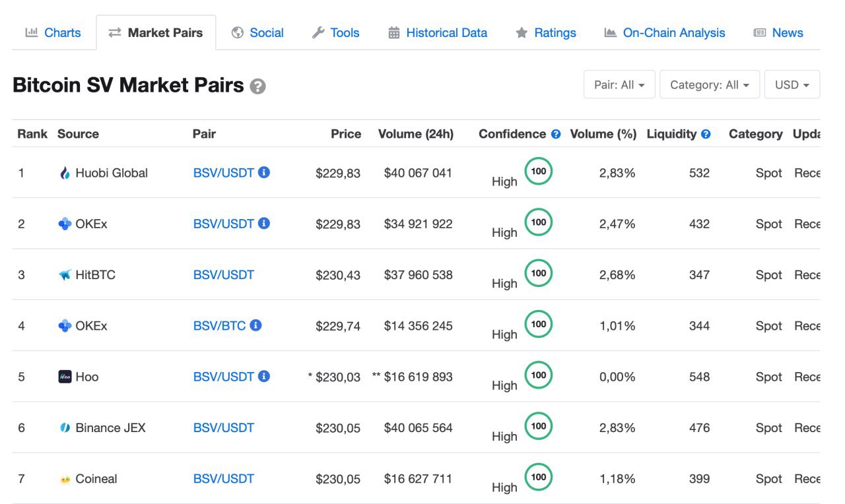
Task: Click the confidence score 100 circle for Hoo
Action: pos(539,375)
